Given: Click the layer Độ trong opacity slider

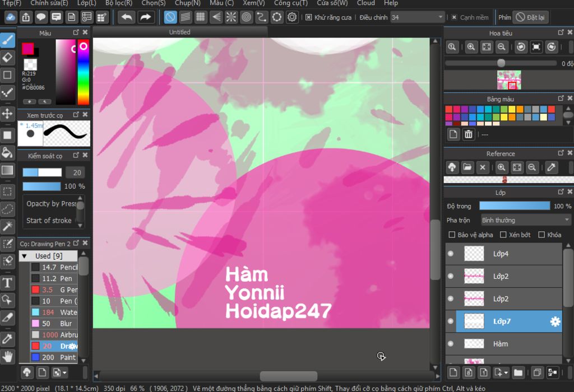Looking at the screenshot, I should click(515, 206).
